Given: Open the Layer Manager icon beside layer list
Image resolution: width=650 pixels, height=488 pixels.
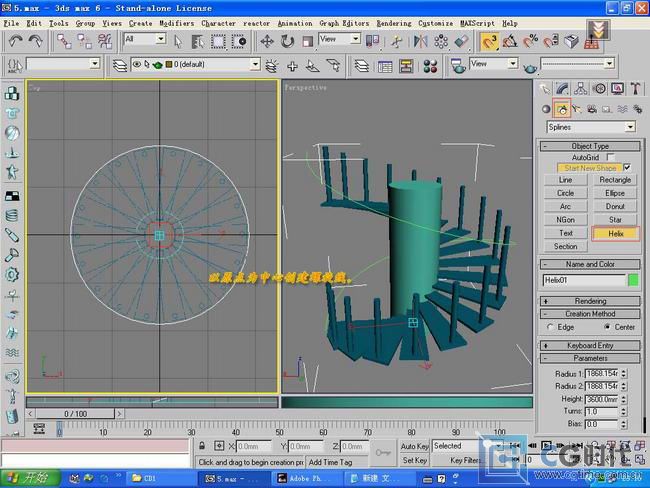Looking at the screenshot, I should click(x=120, y=66).
